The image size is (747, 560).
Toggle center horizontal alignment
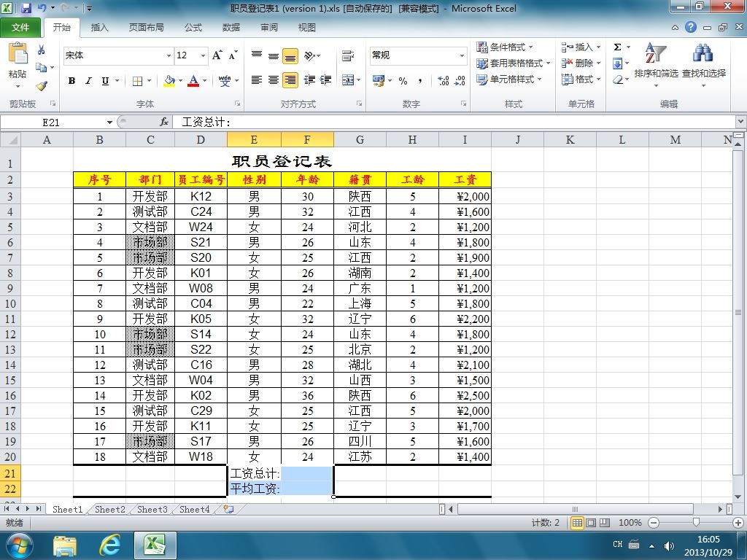click(x=274, y=80)
